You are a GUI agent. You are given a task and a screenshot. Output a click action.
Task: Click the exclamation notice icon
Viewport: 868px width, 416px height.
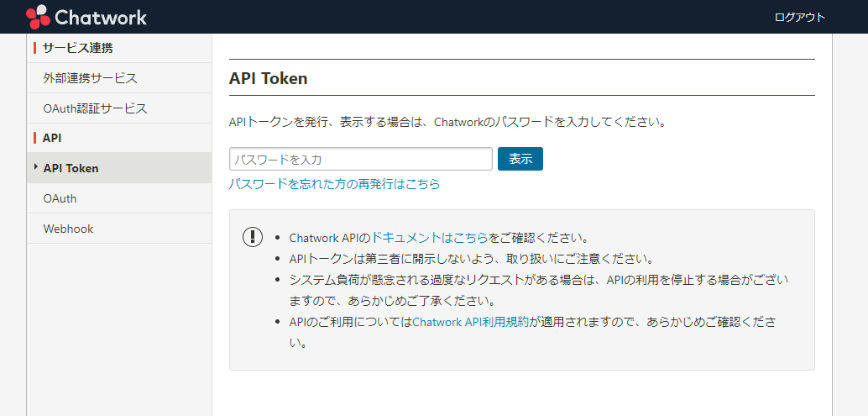tap(253, 236)
